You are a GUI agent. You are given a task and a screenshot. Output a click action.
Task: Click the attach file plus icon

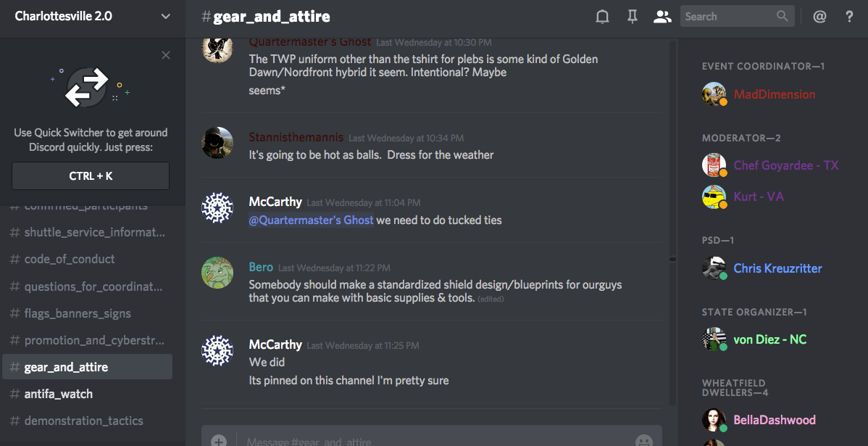pos(219,441)
